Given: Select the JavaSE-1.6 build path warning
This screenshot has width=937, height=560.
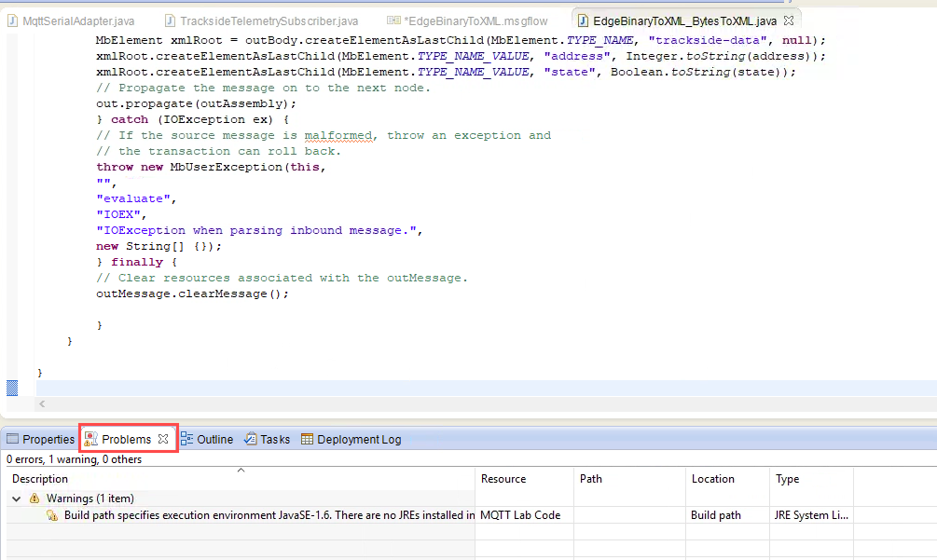Looking at the screenshot, I should pyautogui.click(x=269, y=515).
